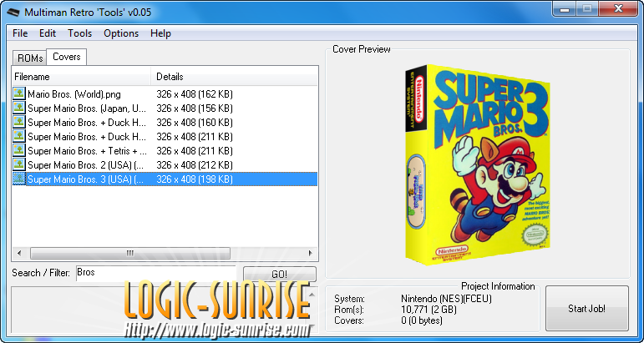This screenshot has height=343, width=644.
Task: Click the image icon of Super Mario Bros. (Japan row
Action: point(19,108)
